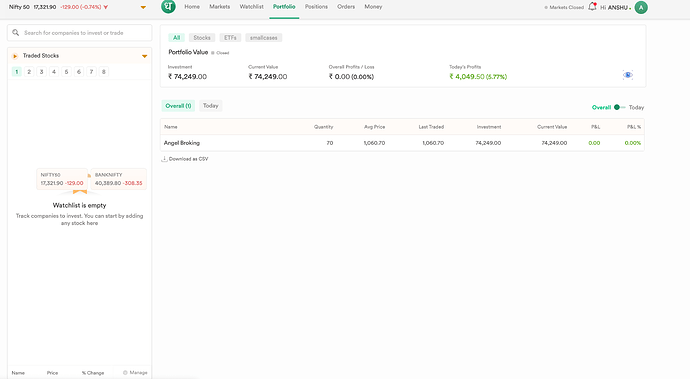Viewport: 690px width, 379px height.
Task: Filter portfolio by Stocks
Action: (202, 38)
